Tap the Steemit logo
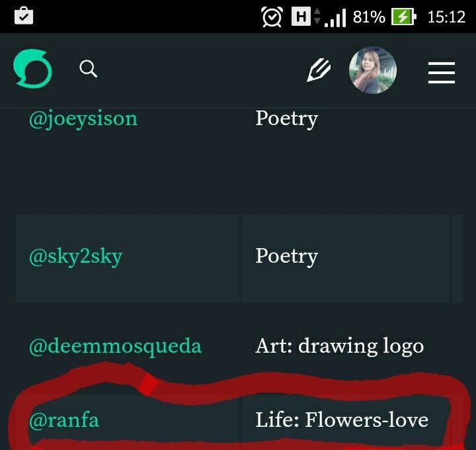Screen dimensions: 476x450 tap(33, 69)
